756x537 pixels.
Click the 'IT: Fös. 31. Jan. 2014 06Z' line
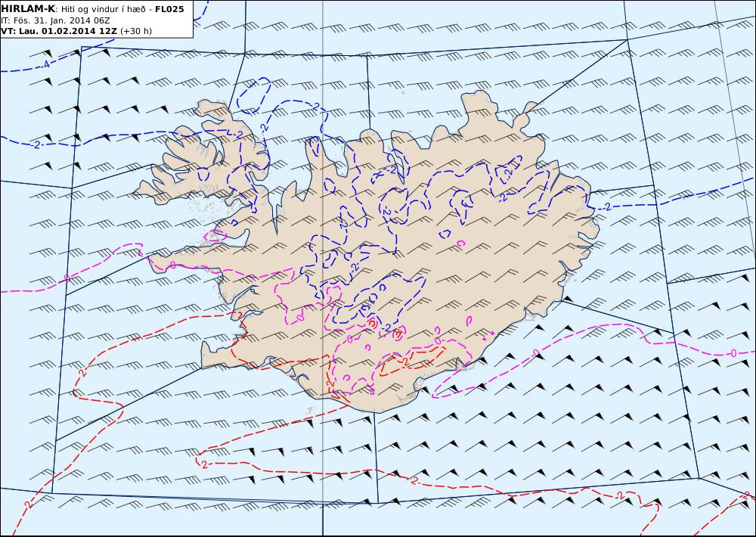tap(55, 20)
